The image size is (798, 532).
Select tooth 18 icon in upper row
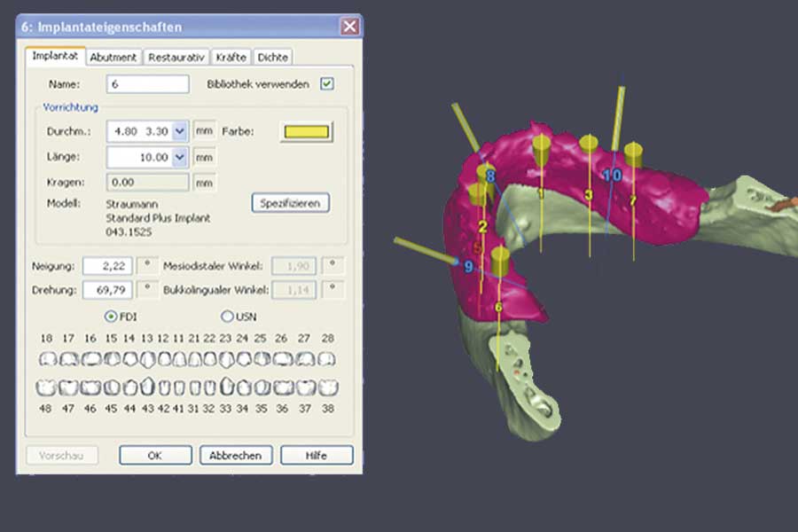pos(49,359)
